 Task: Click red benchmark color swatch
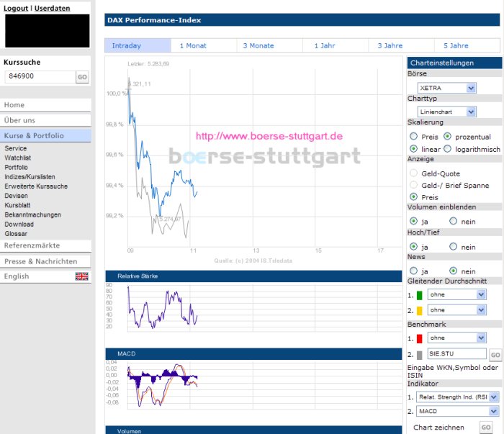pyautogui.click(x=420, y=339)
